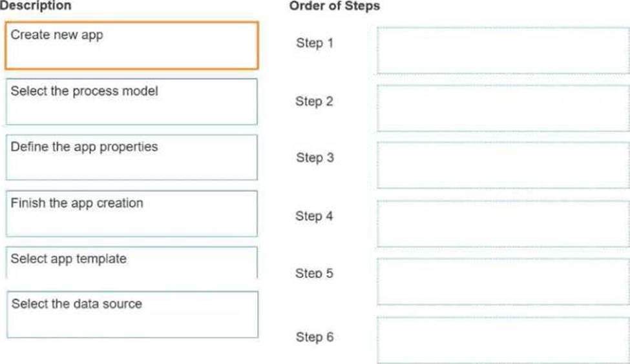This screenshot has width=630, height=364.
Task: Select the Step 6 drop zone
Action: click(502, 339)
